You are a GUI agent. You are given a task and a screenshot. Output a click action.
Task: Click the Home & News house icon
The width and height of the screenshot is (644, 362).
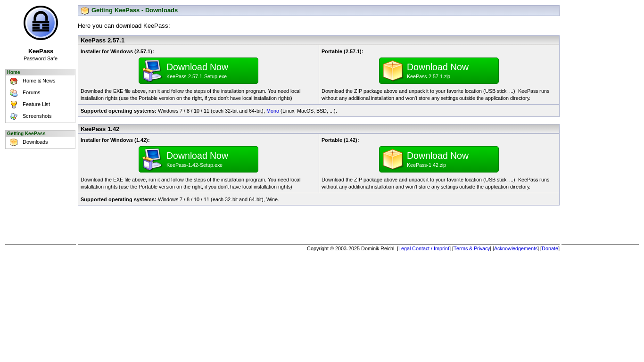pyautogui.click(x=14, y=81)
